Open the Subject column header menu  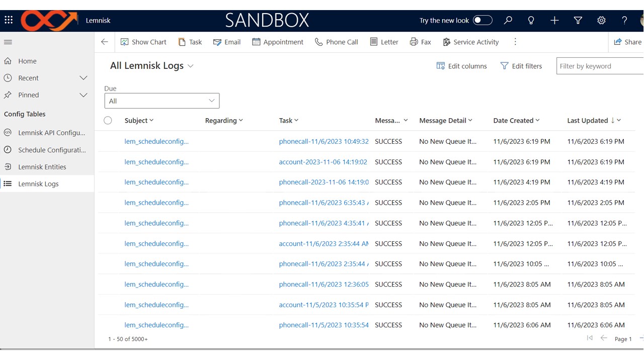pos(139,120)
